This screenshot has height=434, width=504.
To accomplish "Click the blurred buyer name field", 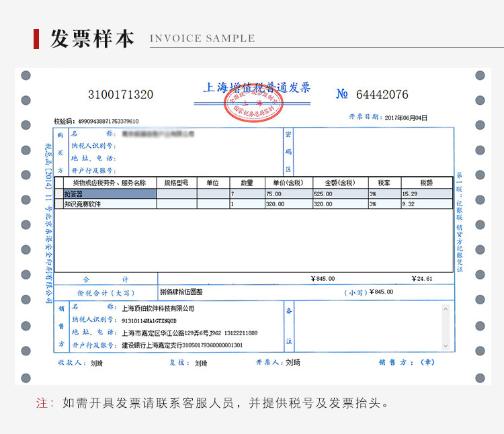I will point(158,134).
